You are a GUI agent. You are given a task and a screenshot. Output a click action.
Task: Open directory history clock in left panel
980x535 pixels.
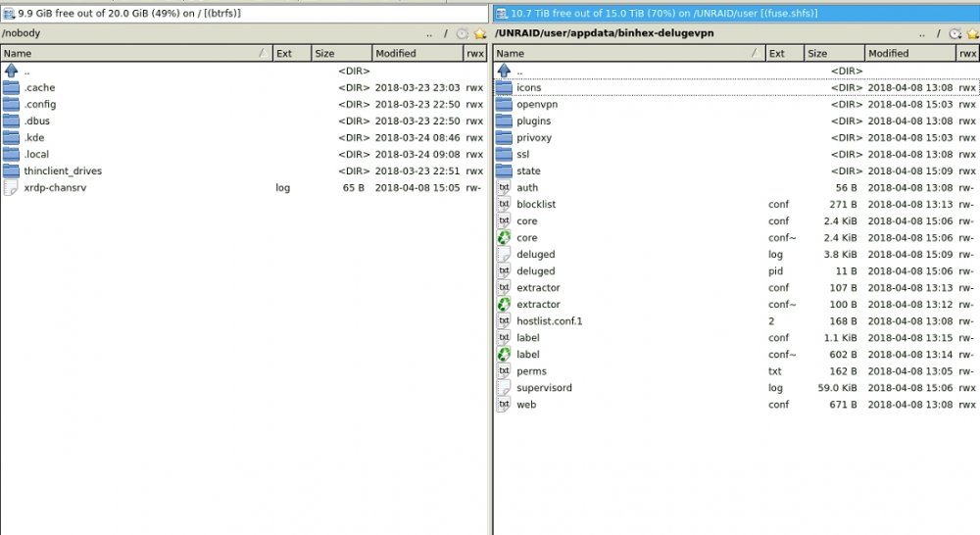(463, 33)
